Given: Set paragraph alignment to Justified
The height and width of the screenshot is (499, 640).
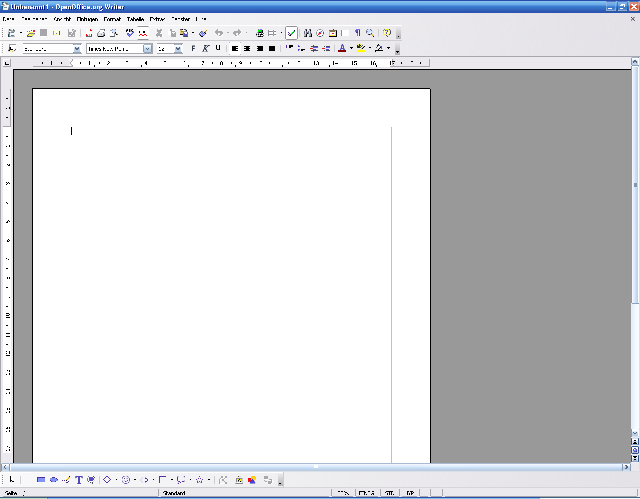Looking at the screenshot, I should [x=272, y=49].
